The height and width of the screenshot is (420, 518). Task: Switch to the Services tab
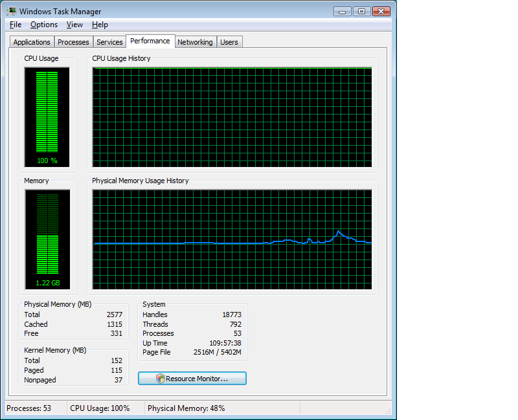109,42
